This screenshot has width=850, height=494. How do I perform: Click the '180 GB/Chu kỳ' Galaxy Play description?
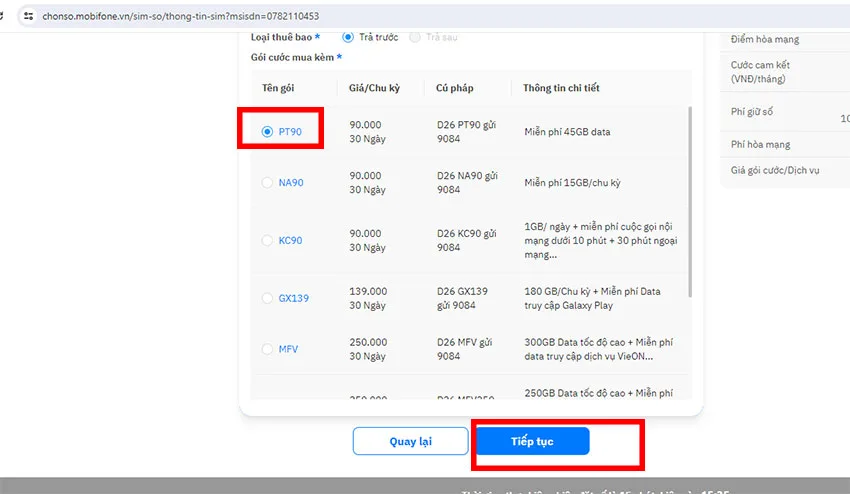(593, 298)
